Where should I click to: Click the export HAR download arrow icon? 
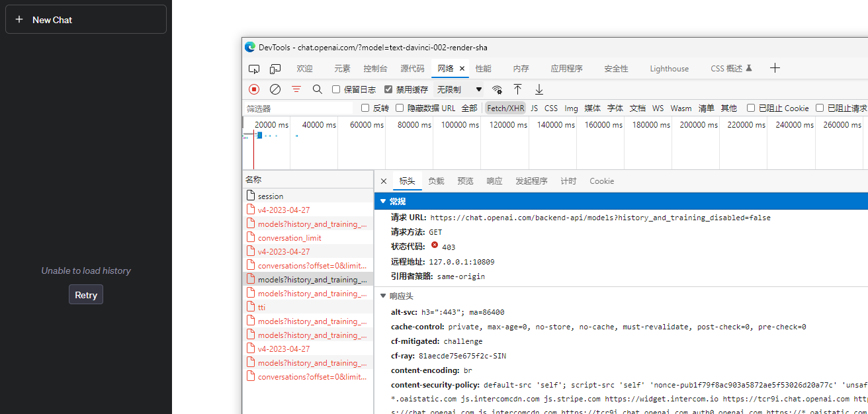[x=539, y=89]
